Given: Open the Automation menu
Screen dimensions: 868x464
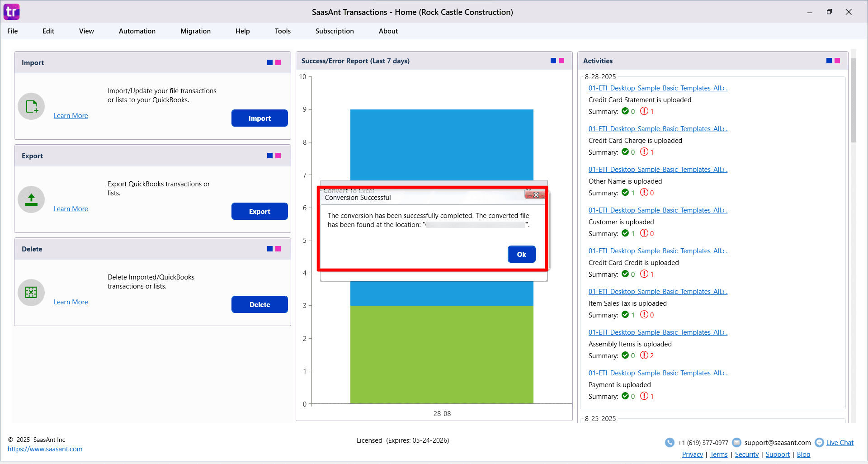Looking at the screenshot, I should pos(137,31).
